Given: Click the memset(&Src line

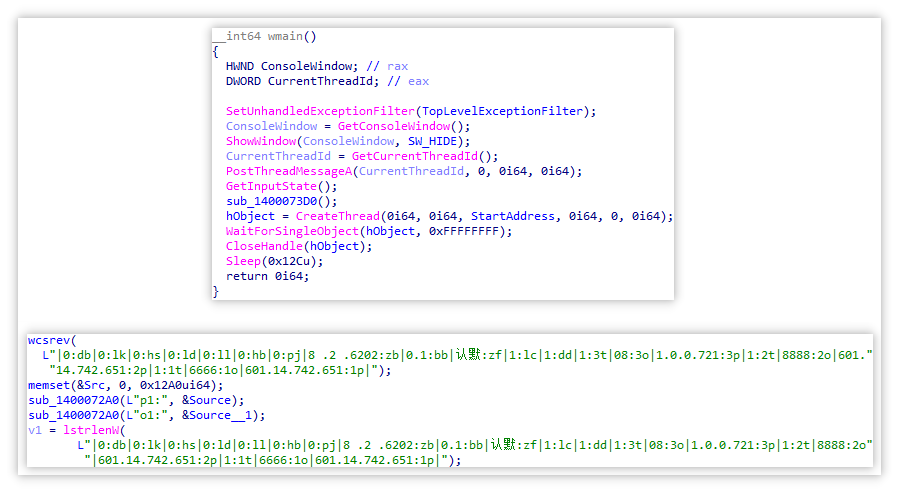Looking at the screenshot, I should (67, 385).
